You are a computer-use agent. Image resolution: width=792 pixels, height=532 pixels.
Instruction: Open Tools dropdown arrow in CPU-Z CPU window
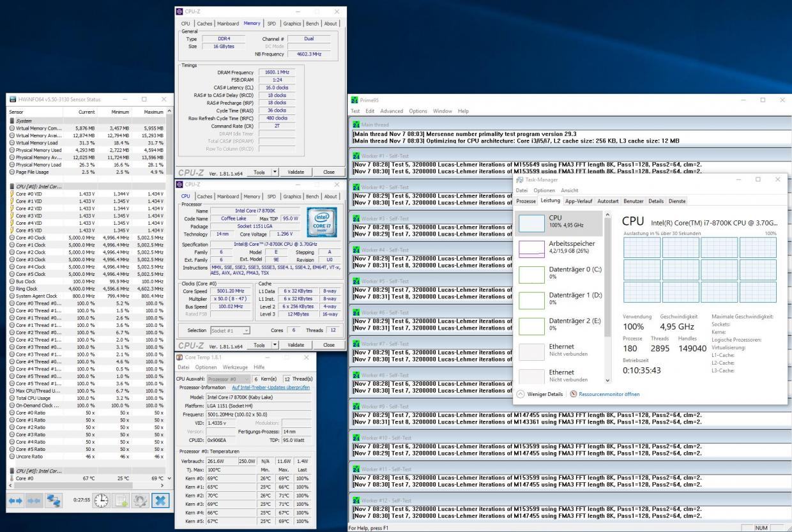click(275, 345)
